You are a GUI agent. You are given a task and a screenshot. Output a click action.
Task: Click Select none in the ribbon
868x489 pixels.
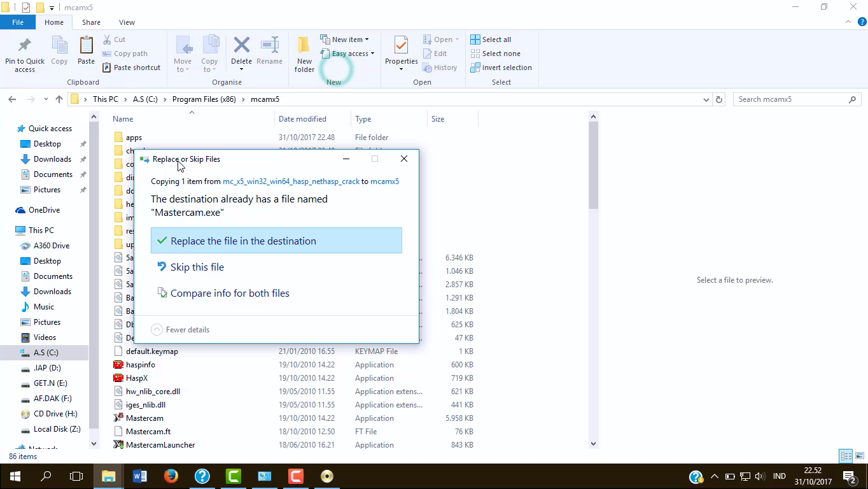click(x=495, y=53)
